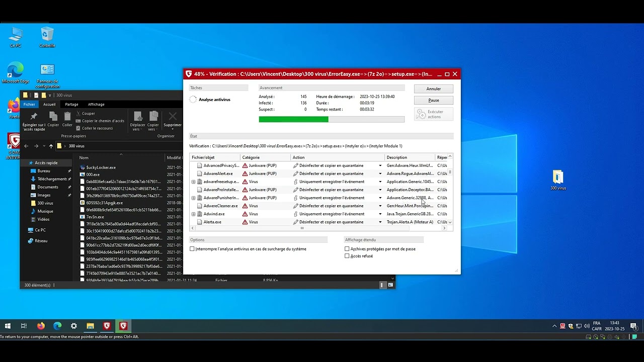Open action dropdown for adwarefreesetup.exe row
Viewport: 644px width, 362px height.
(380, 182)
